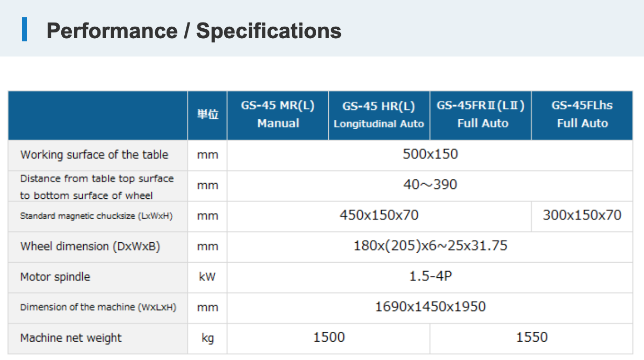Select the GS-45 HR(L) Longitudinal Auto header
The height and width of the screenshot is (360, 644).
coord(379,115)
